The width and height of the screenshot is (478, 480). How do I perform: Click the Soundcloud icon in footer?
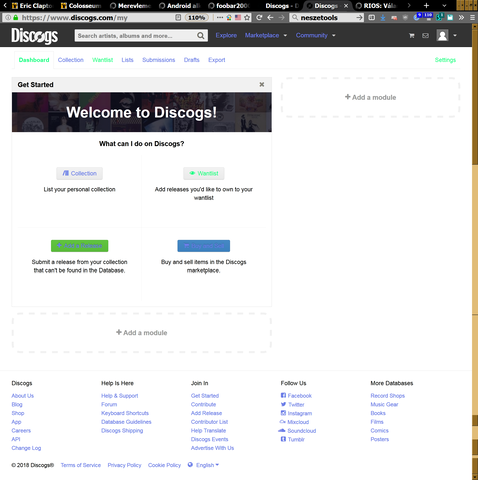tap(282, 430)
